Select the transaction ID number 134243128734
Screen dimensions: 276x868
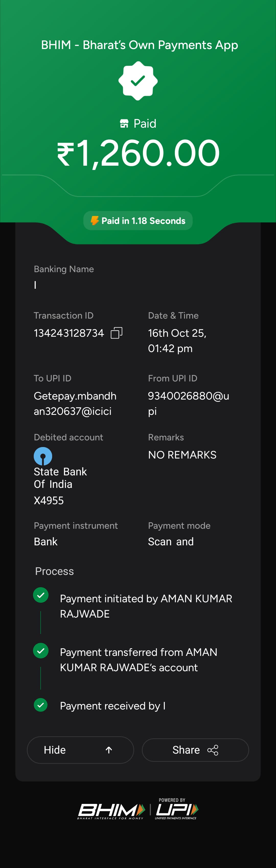(69, 333)
